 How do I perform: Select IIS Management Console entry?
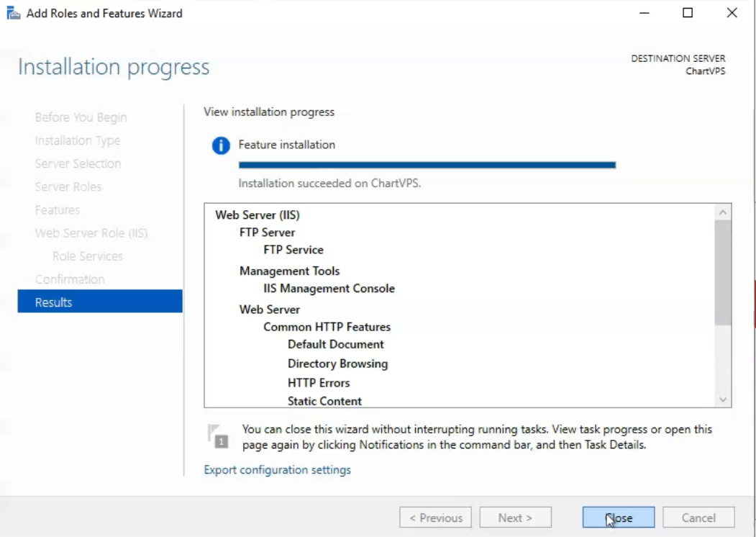329,289
